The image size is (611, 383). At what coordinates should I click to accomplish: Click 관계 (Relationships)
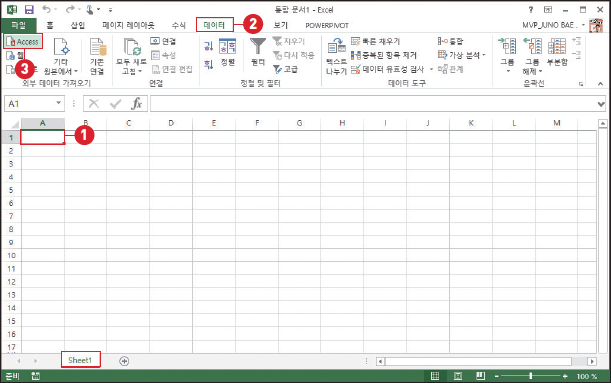pos(450,69)
